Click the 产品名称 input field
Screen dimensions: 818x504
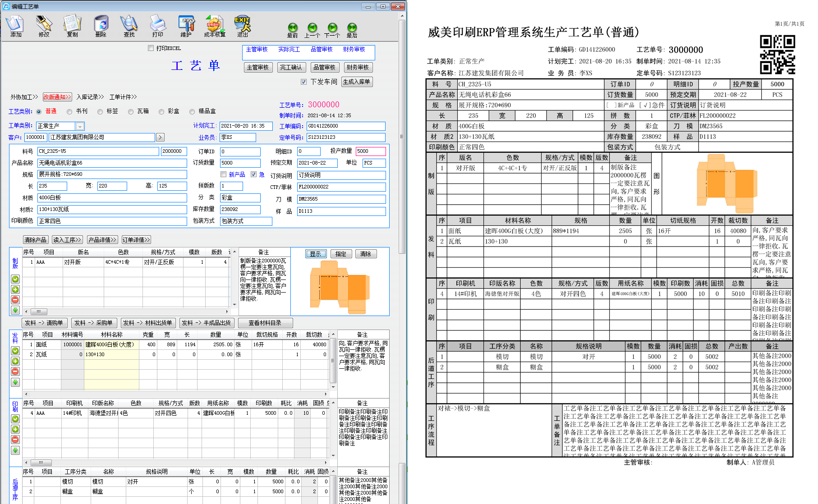pos(112,163)
